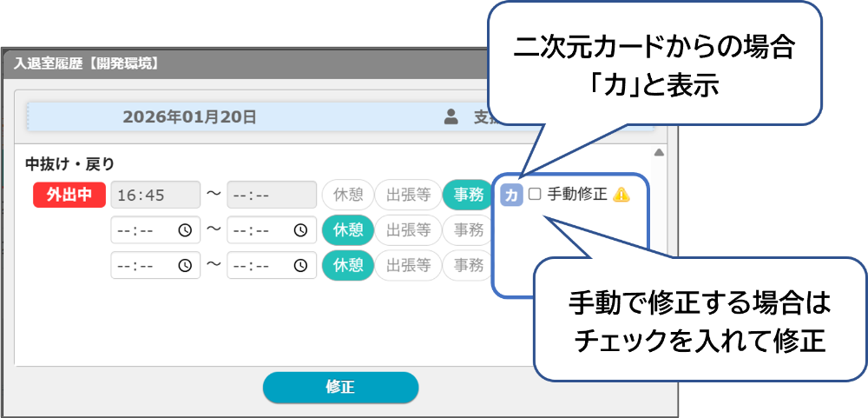Select 出張等 in the first row
Screen dimensions: 868x418
[407, 195]
